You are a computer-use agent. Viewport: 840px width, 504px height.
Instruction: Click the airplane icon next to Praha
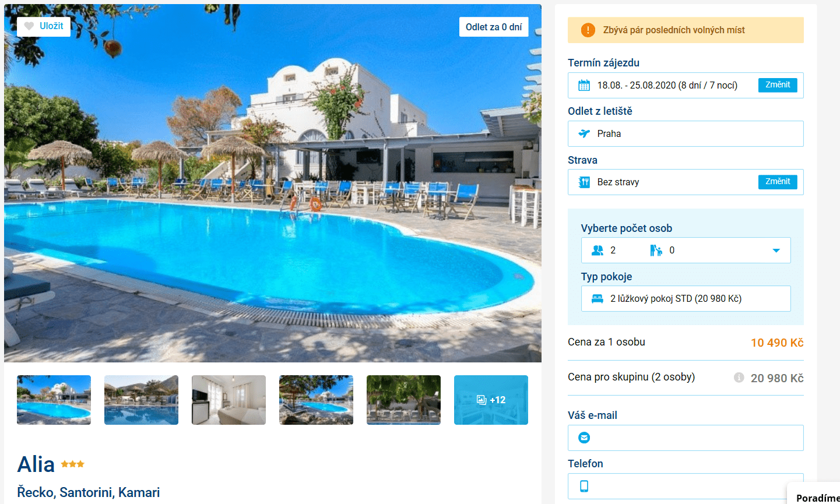584,133
